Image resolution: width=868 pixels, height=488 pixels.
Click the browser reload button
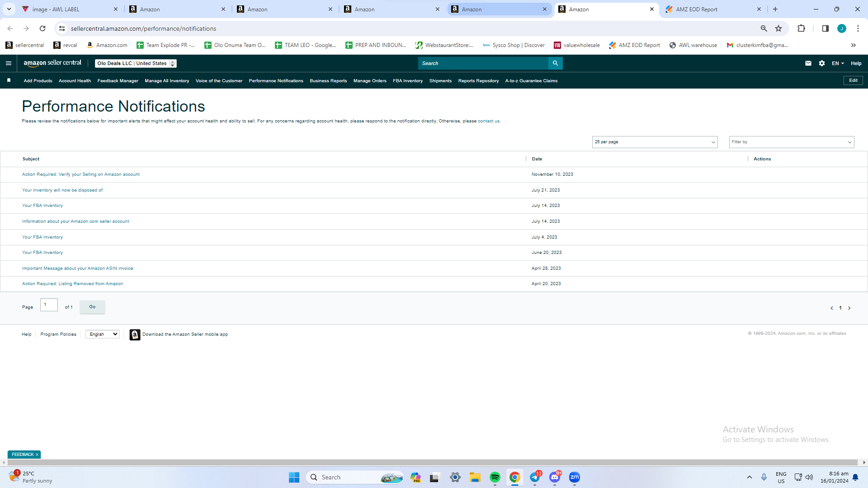[42, 28]
